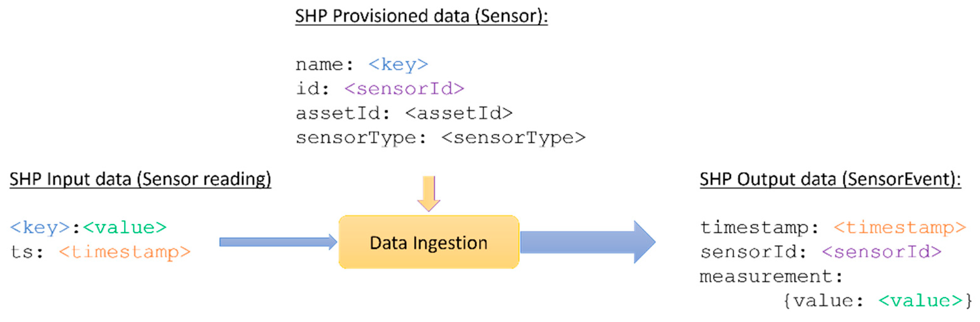
Task: Open the SHP Provisioned data (Sensor) heading
Action: coord(421,16)
